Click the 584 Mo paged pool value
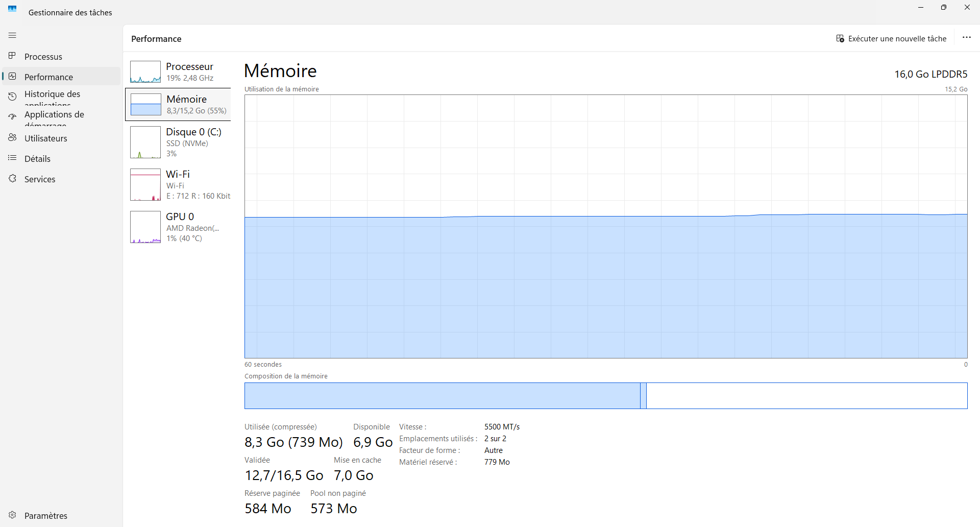 [268, 509]
